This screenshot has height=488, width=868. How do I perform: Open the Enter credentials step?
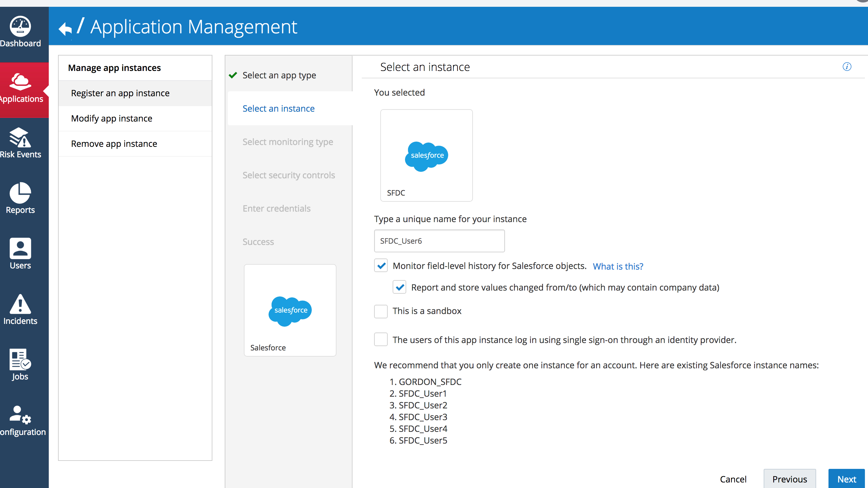tap(277, 209)
